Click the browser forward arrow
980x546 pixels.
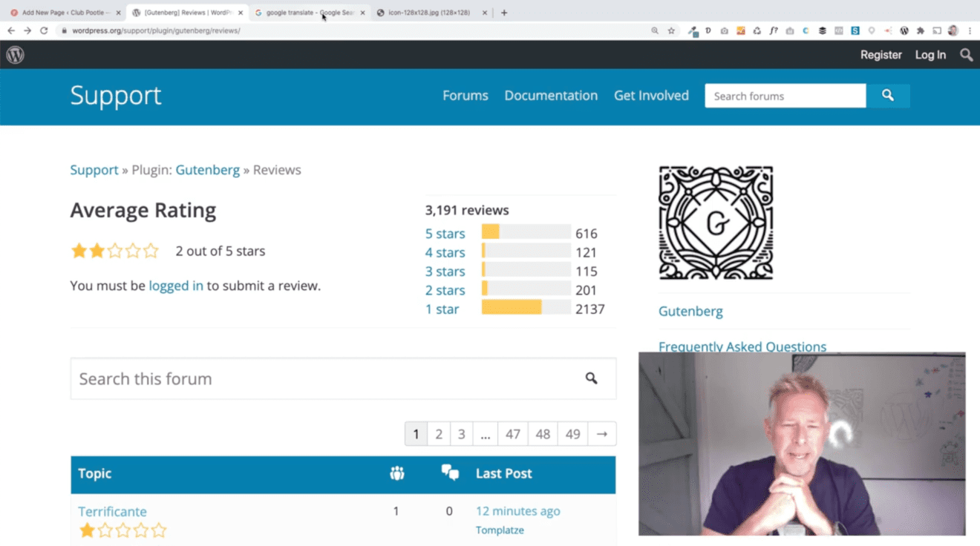[27, 30]
